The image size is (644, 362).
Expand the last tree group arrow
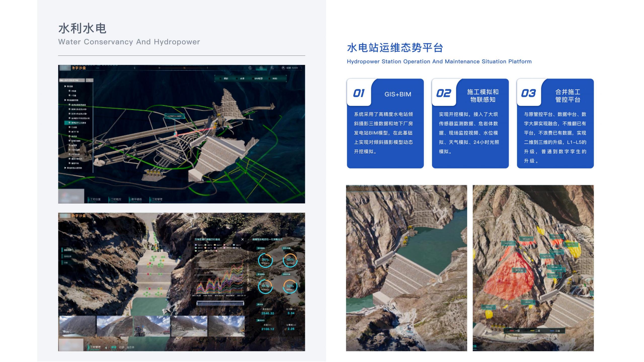pos(65,168)
